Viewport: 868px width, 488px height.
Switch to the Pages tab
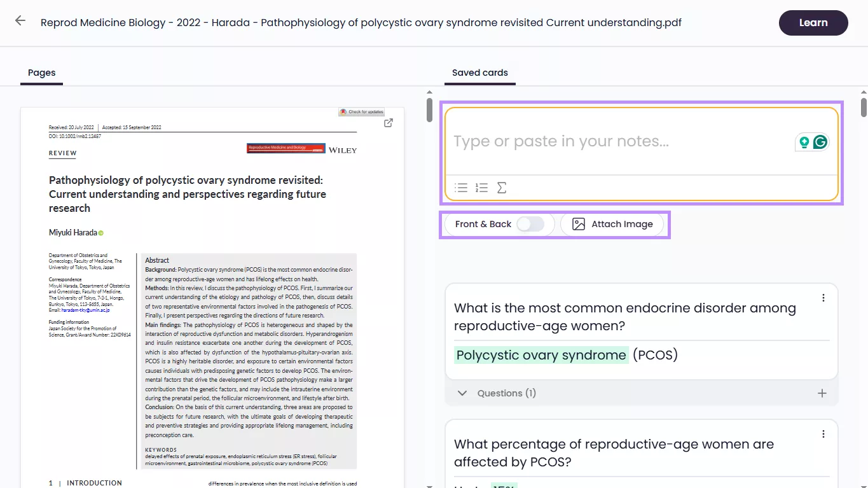42,73
